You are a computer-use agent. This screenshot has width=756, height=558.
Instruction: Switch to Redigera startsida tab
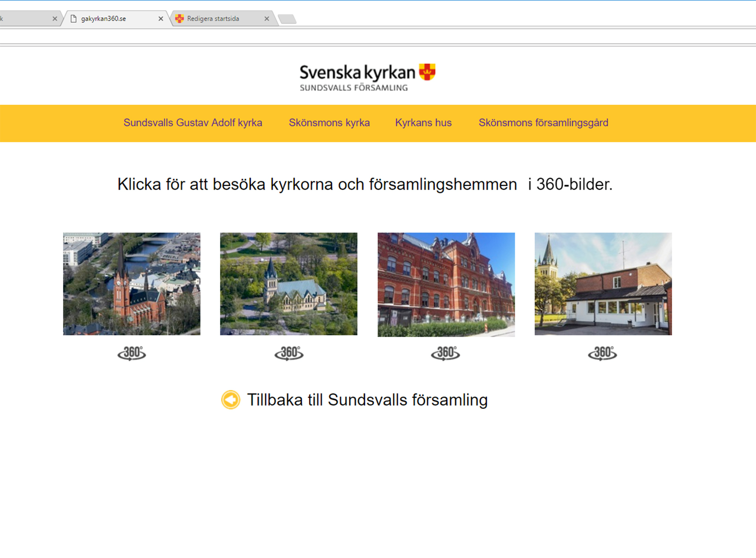click(x=213, y=18)
